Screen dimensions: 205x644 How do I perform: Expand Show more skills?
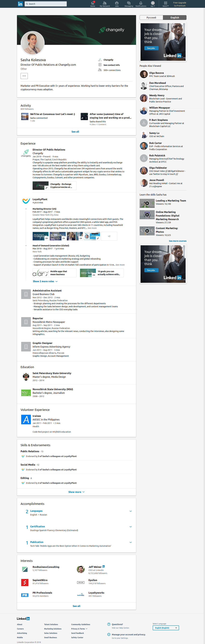(76, 492)
